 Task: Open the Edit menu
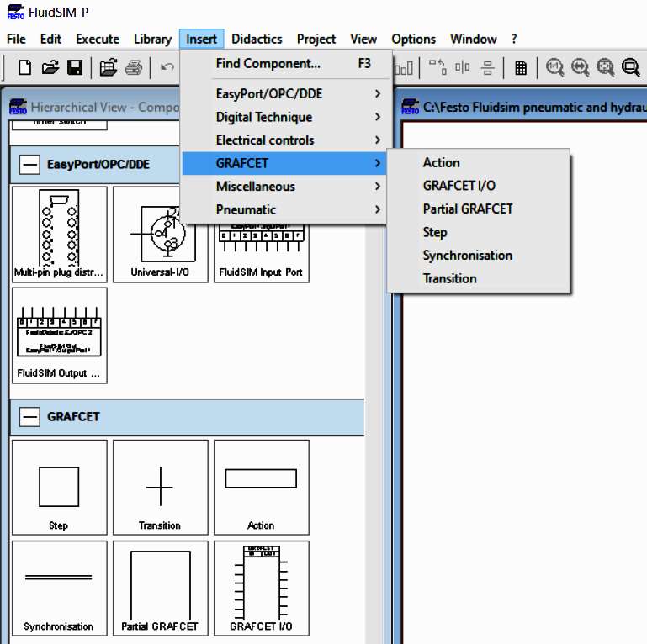click(x=50, y=39)
